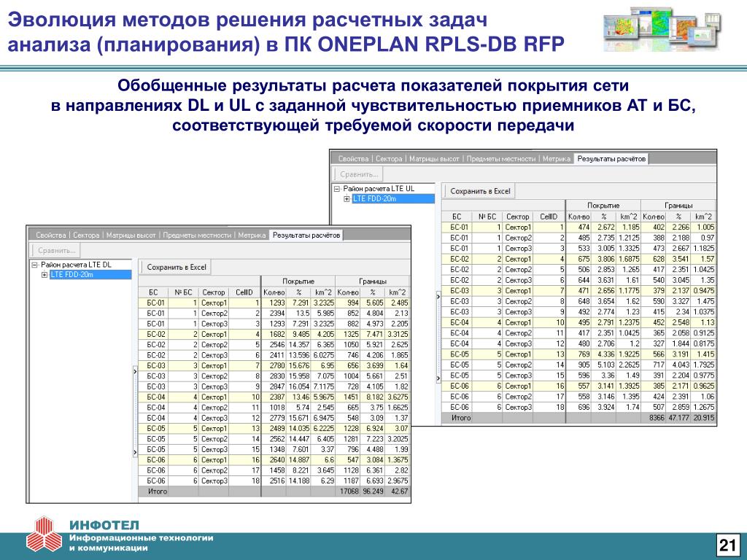Click the Сектор column header in the DL table
Viewport: 747px width, 560px height.
213,292
